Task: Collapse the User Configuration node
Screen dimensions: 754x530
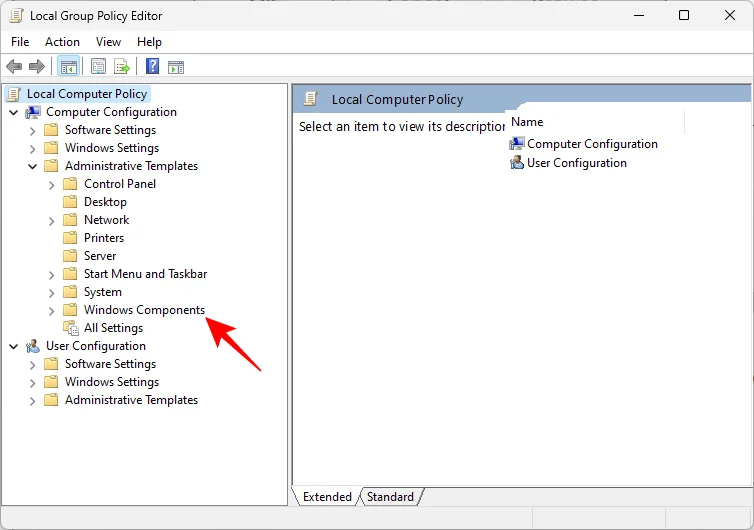Action: point(14,346)
